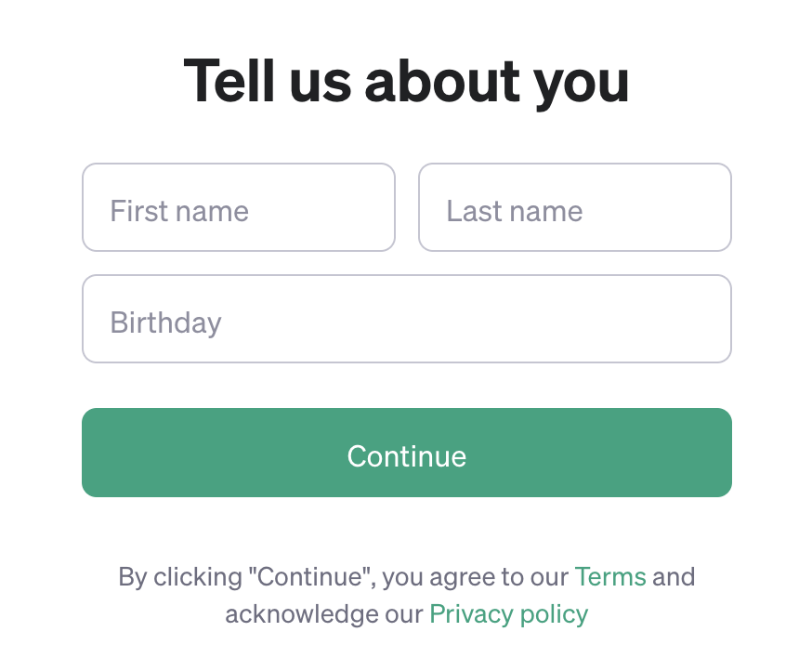Viewport: 812px width, 658px height.
Task: Click the "First name" placeholder text
Action: [x=179, y=211]
